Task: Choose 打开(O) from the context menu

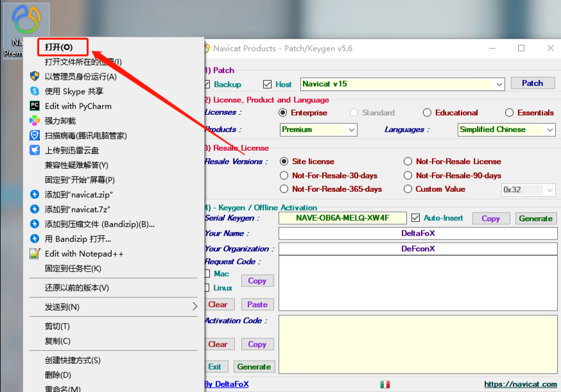Action: coord(58,47)
